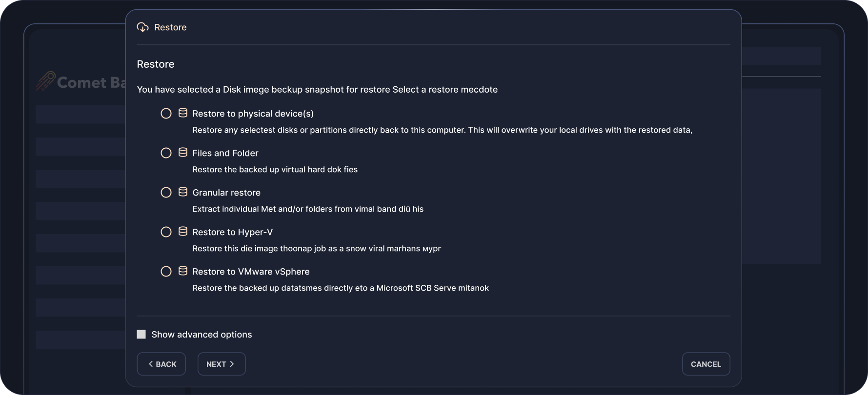Viewport: 868px width, 395px height.
Task: Click the Comet Backup logo icon
Action: pos(45,81)
